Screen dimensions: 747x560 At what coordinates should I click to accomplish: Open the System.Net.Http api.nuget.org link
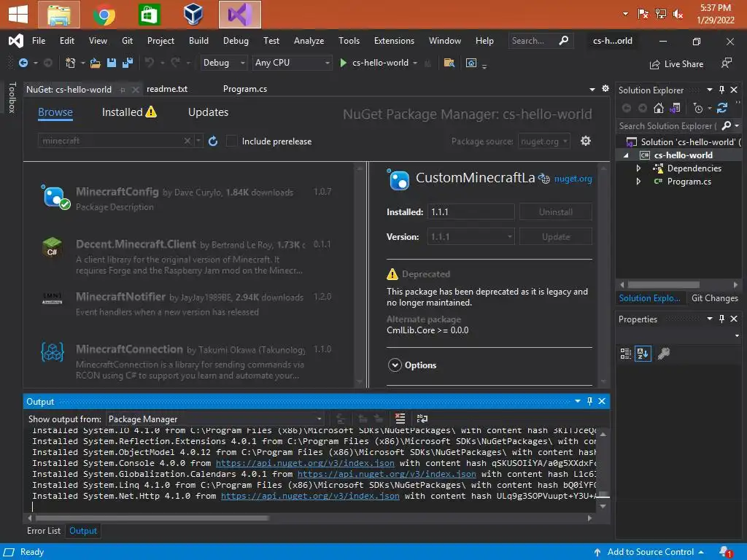pos(310,496)
